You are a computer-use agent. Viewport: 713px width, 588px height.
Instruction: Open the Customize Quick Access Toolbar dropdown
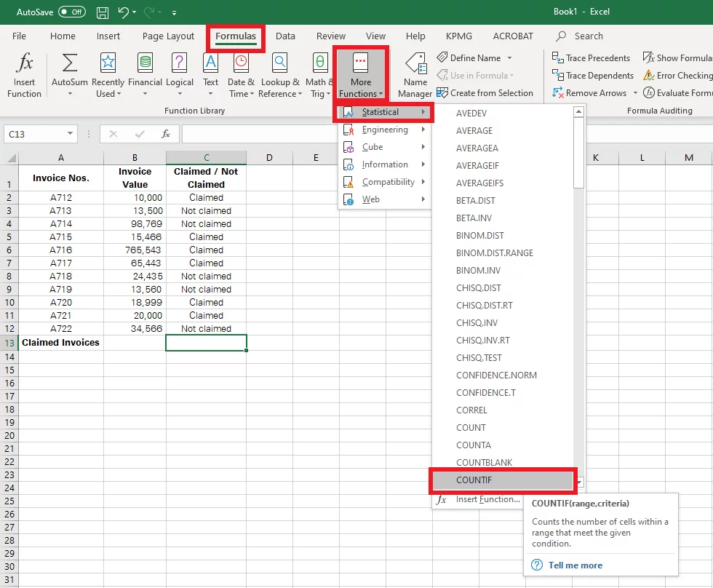coord(174,12)
